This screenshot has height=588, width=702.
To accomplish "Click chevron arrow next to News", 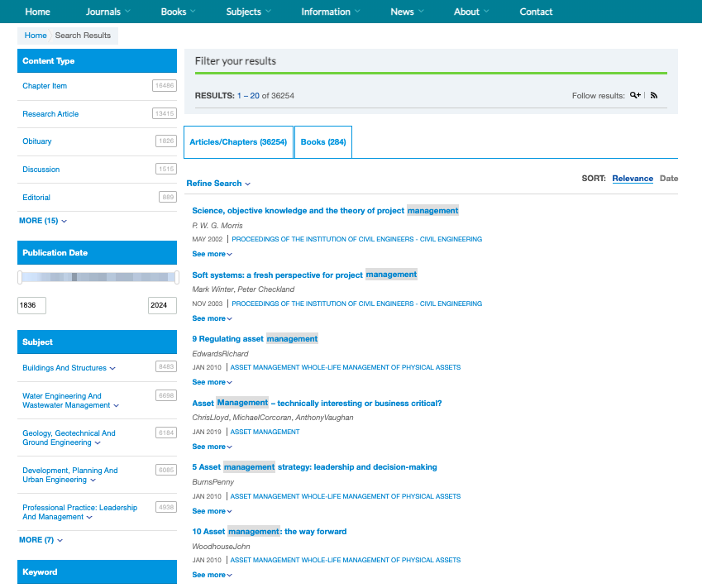I will [421, 12].
